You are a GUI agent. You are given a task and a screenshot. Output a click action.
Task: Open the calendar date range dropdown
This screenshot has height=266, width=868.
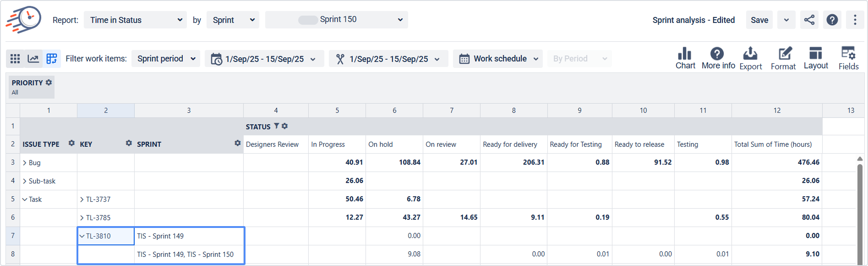(264, 59)
